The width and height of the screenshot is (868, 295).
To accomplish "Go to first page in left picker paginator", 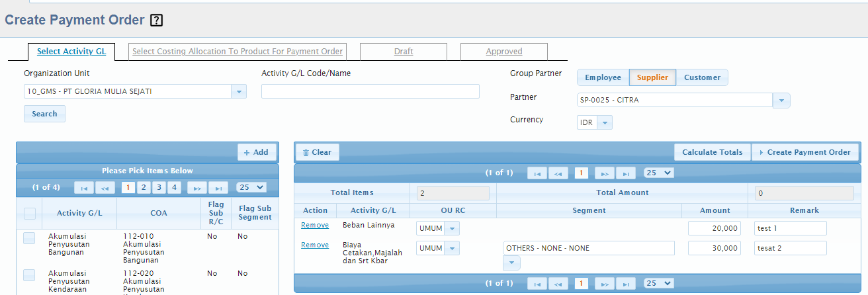I will [84, 188].
